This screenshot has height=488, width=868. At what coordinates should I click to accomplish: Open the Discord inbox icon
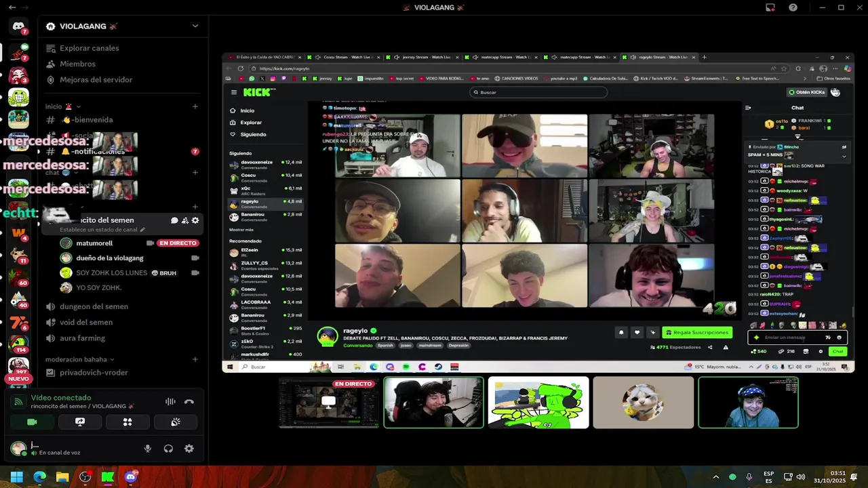pos(770,7)
